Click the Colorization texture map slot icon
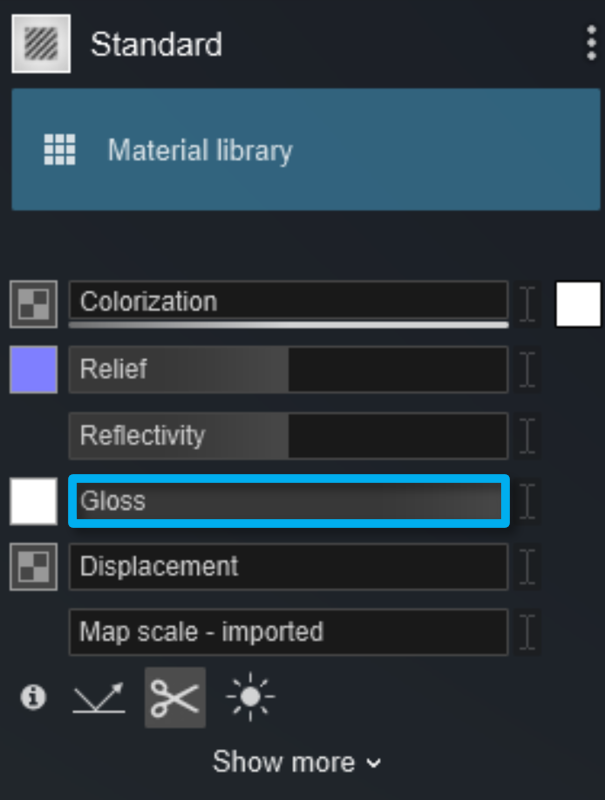Viewport: 605px width, 800px height. (34, 304)
